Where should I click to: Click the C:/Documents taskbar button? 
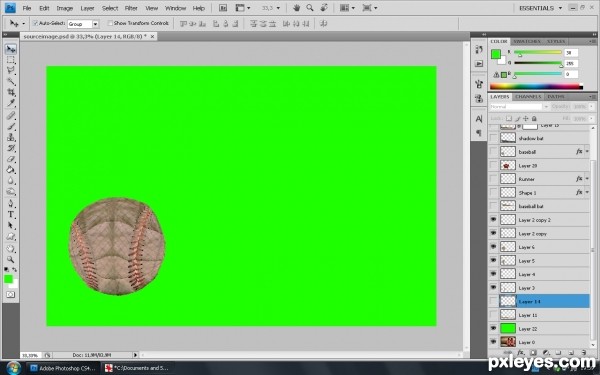(x=137, y=368)
